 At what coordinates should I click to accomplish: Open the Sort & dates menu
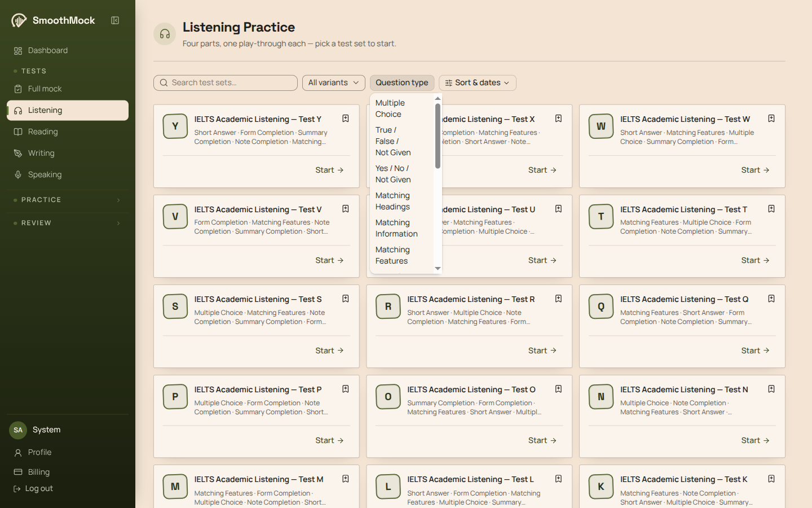(x=478, y=83)
